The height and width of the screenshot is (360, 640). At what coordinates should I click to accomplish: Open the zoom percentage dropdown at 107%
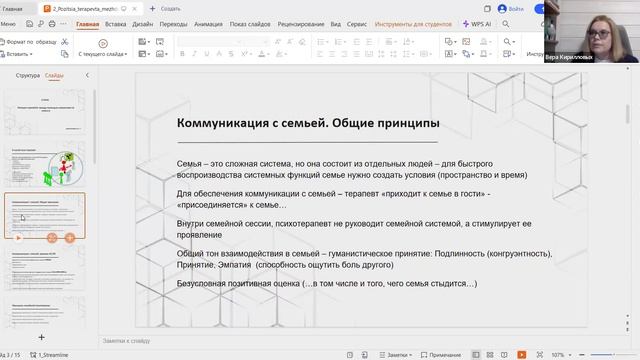click(x=570, y=355)
